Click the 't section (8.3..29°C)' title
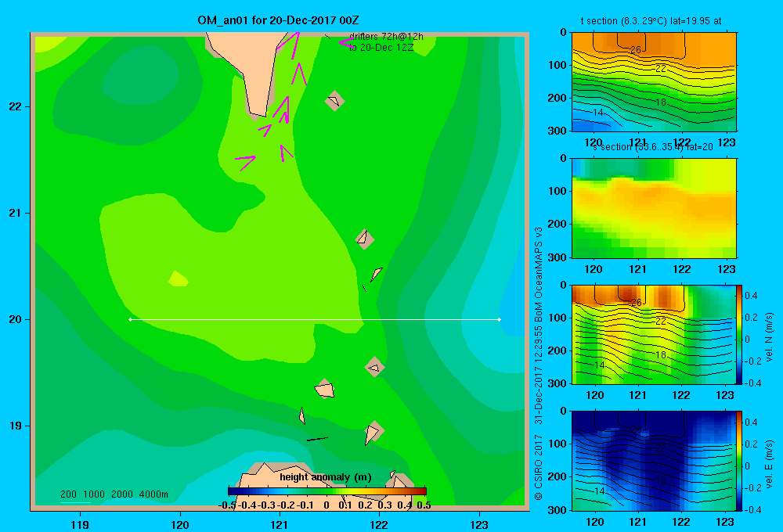 (651, 21)
